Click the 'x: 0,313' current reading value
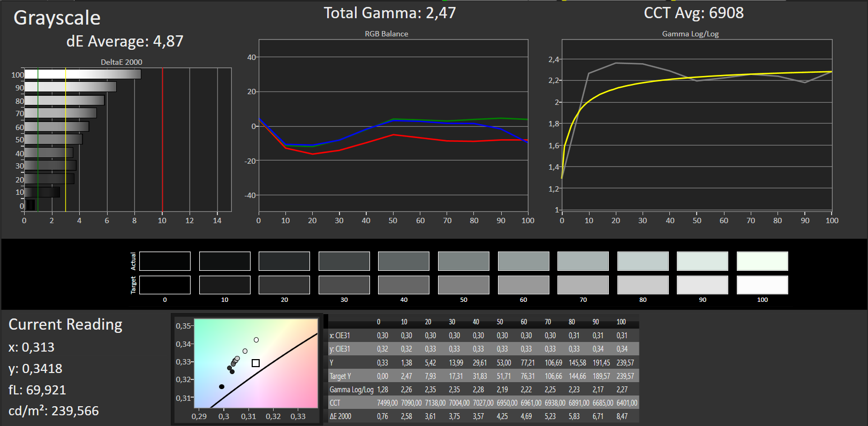This screenshot has width=868, height=426. point(32,347)
